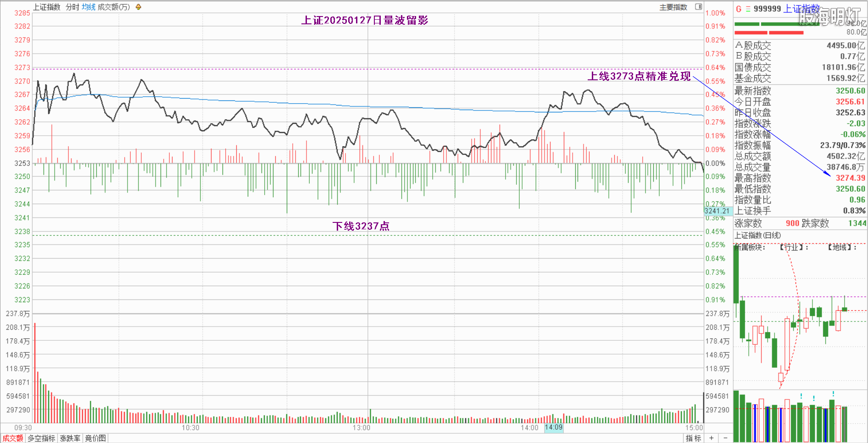The height and width of the screenshot is (443, 868).
Task: Click the 国债成交 18101.96亿 value
Action: (x=843, y=67)
